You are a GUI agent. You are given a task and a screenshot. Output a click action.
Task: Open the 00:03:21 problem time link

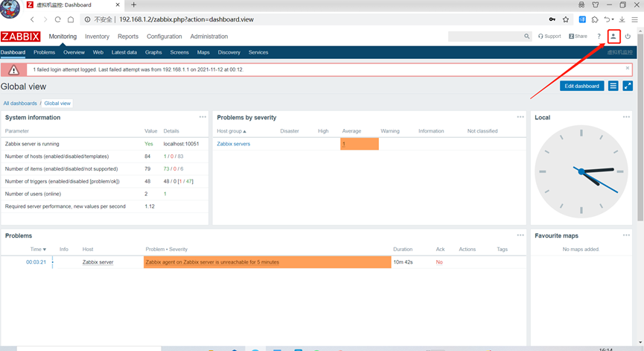36,262
